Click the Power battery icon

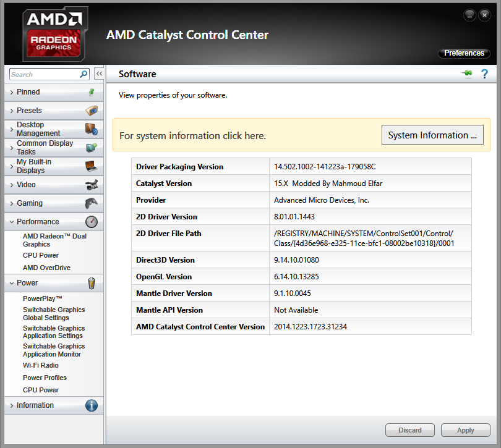[x=92, y=283]
